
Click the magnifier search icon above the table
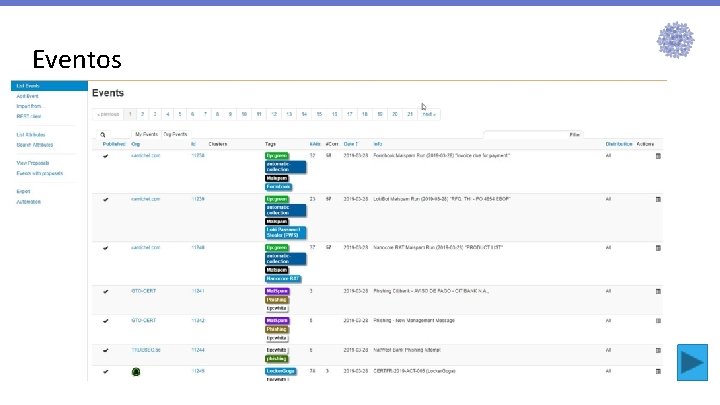103,135
